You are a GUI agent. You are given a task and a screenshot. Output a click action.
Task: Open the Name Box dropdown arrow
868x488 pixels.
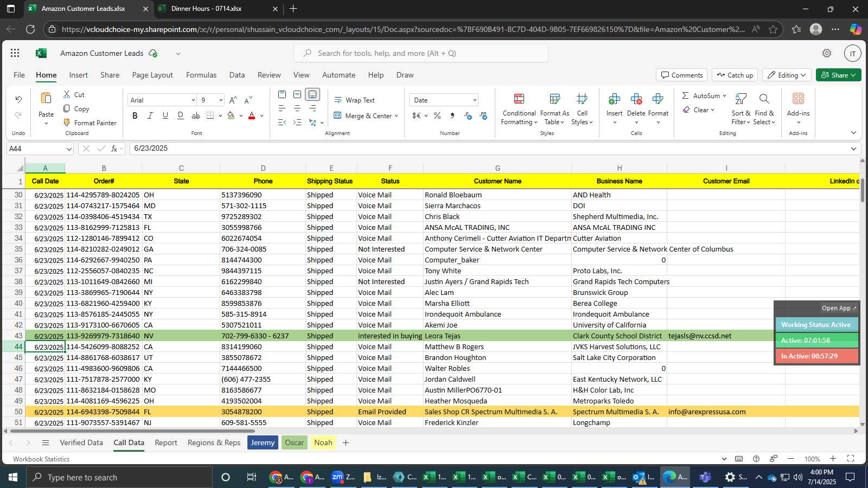coord(69,149)
